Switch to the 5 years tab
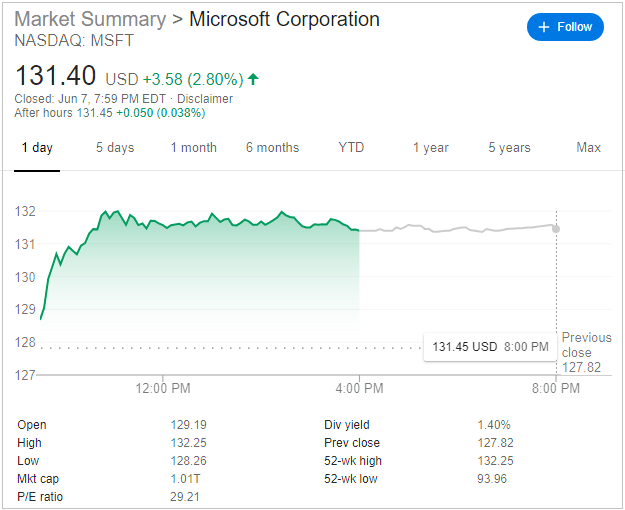The height and width of the screenshot is (510, 625). 509,148
